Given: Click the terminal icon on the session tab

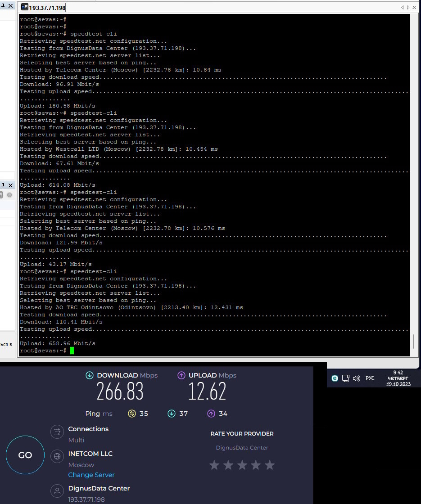Looking at the screenshot, I should click(x=25, y=7).
